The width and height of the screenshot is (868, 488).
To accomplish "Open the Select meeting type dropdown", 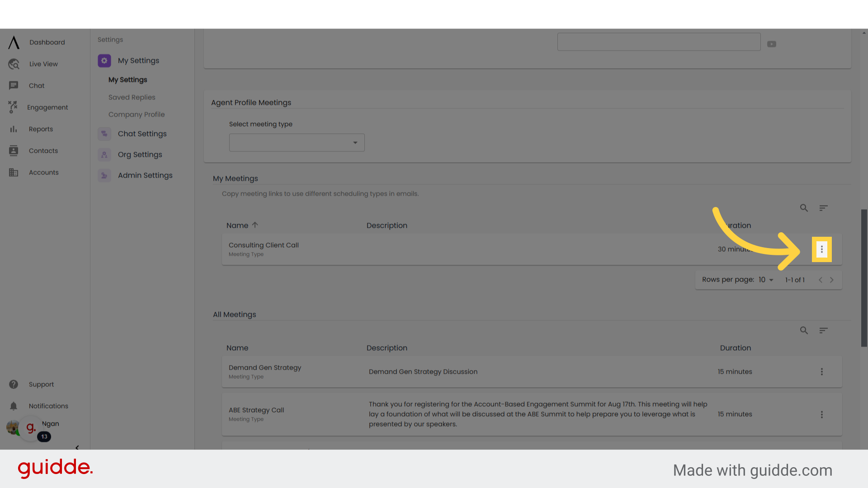I will point(297,142).
